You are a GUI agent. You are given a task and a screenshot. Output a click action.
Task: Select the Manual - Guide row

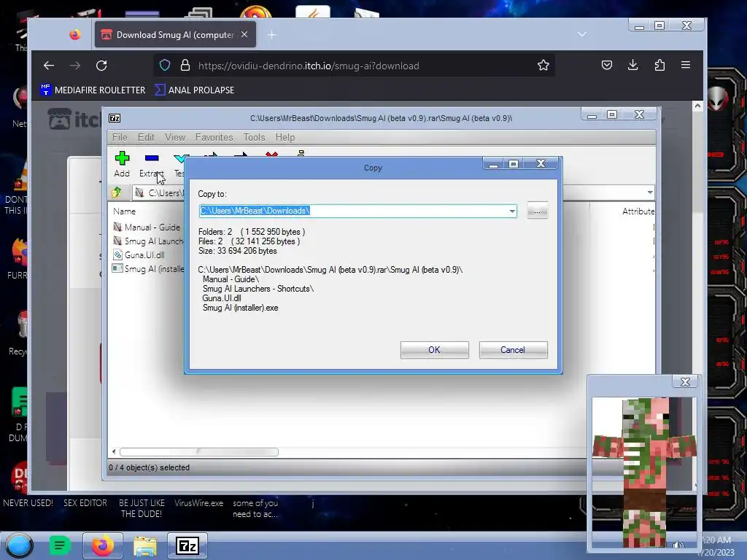pyautogui.click(x=147, y=227)
